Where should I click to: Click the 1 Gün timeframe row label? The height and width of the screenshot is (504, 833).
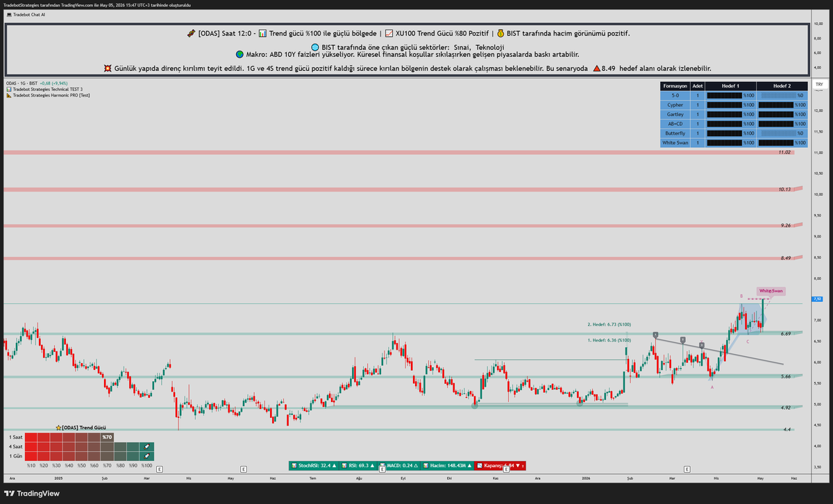point(15,455)
